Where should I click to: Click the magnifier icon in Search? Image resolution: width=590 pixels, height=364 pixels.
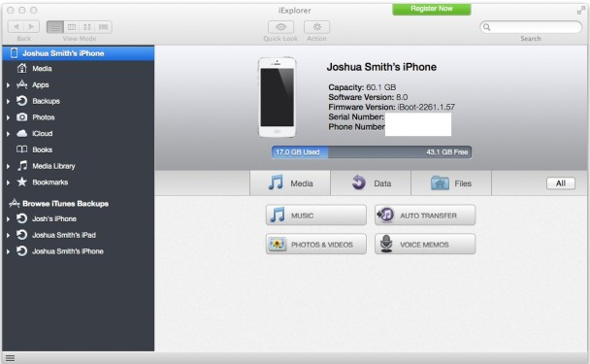coord(487,27)
